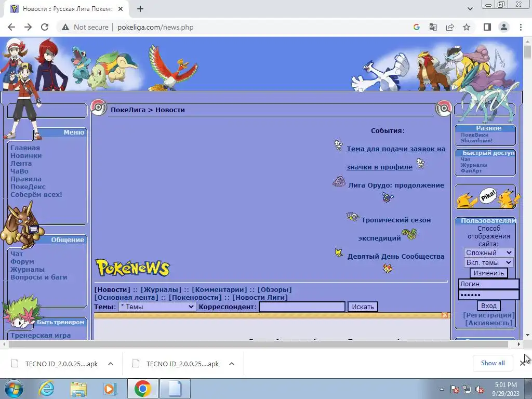Click the Логин input field
The height and width of the screenshot is (399, 532).
[x=488, y=284]
